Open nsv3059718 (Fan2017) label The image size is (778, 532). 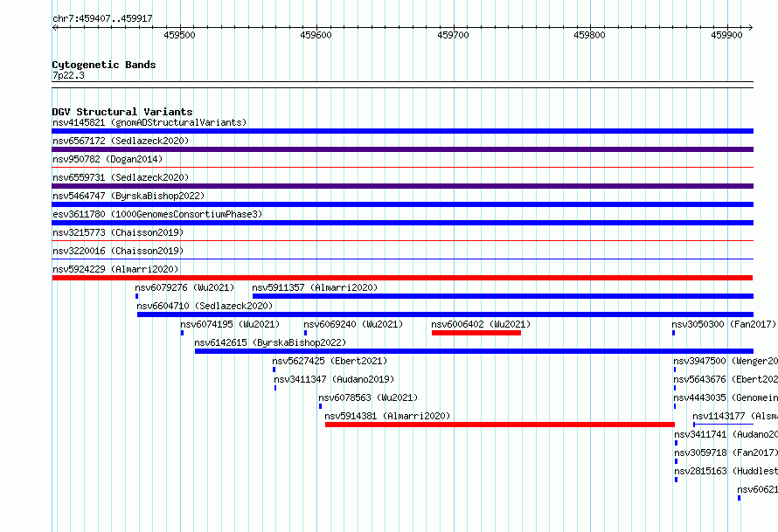(x=726, y=453)
